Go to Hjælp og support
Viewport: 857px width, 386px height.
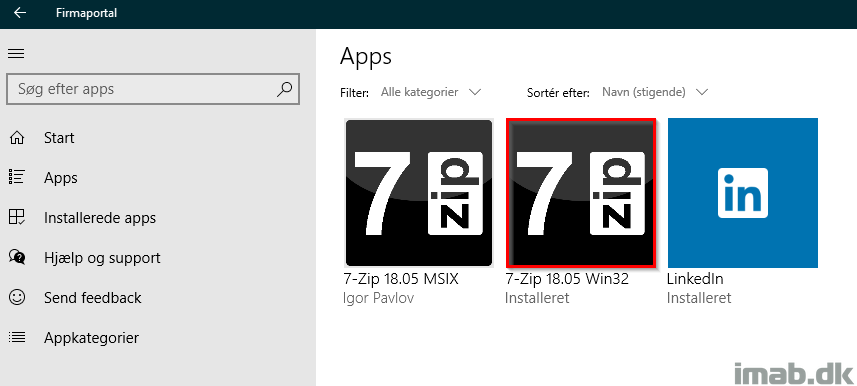click(102, 258)
